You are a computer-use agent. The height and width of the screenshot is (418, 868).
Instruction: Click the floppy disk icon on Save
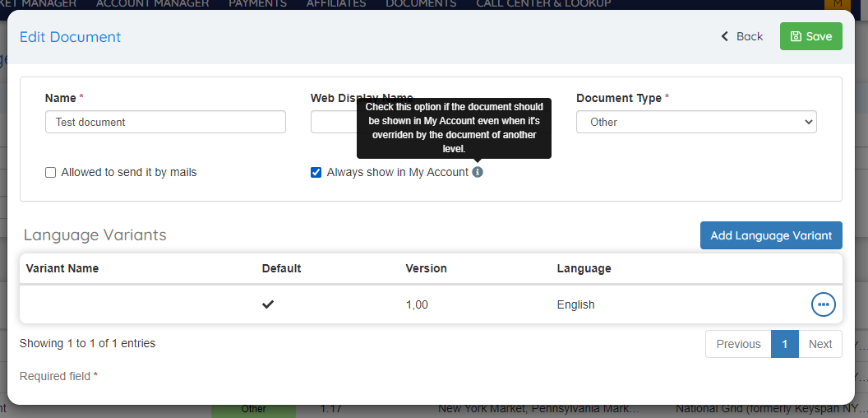(796, 36)
